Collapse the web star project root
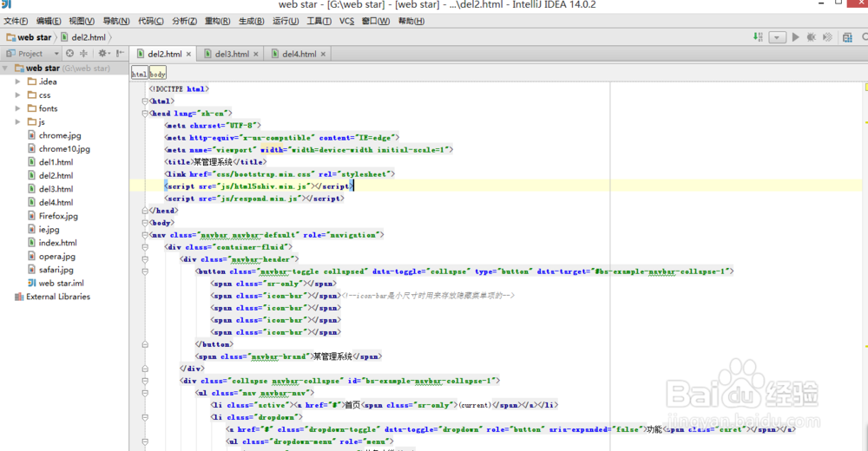The width and height of the screenshot is (868, 451). [x=5, y=68]
